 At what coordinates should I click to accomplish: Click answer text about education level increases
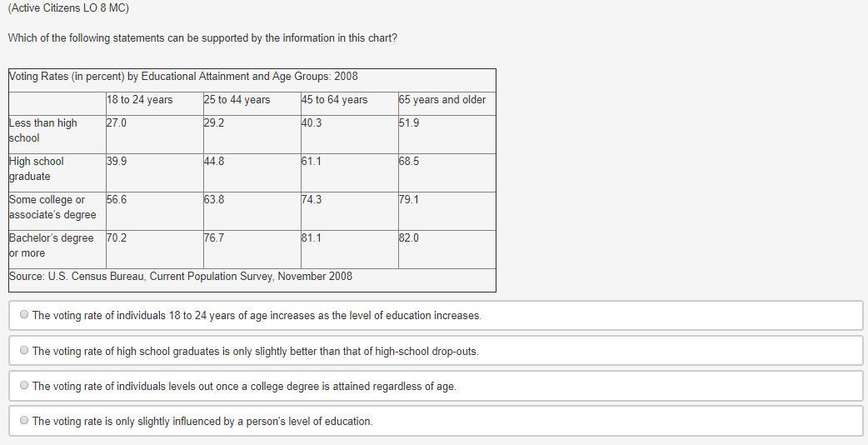[x=257, y=316]
